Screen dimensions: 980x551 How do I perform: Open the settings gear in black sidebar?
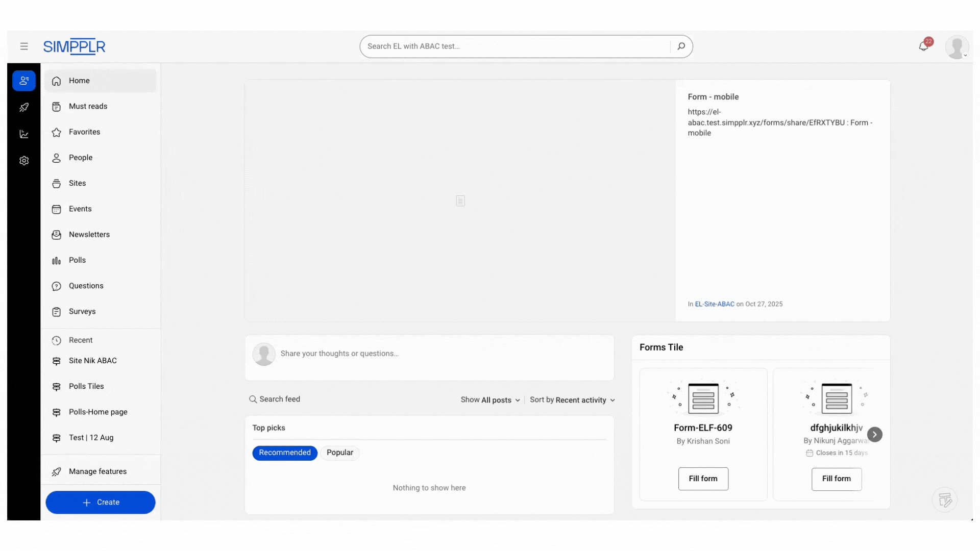click(x=24, y=161)
